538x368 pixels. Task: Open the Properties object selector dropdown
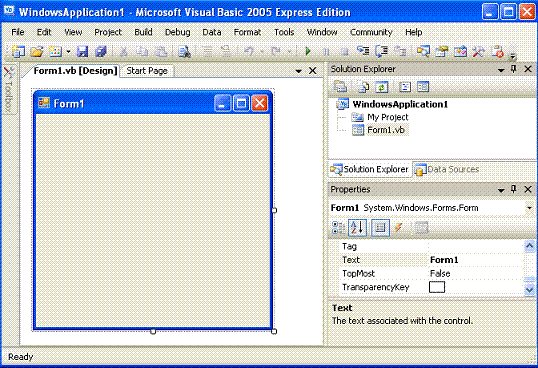[529, 208]
